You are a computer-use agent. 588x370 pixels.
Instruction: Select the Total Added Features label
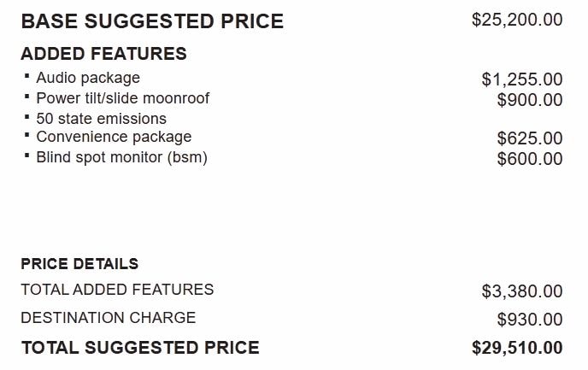[x=117, y=290]
